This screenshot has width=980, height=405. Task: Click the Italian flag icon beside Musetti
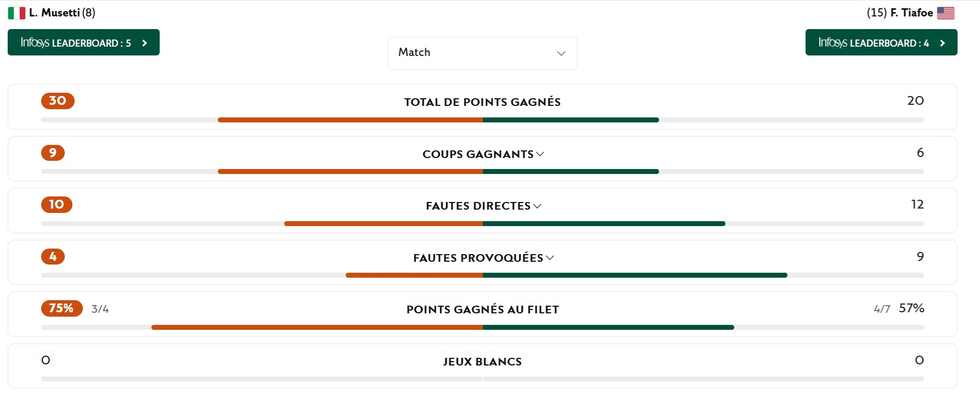(16, 13)
